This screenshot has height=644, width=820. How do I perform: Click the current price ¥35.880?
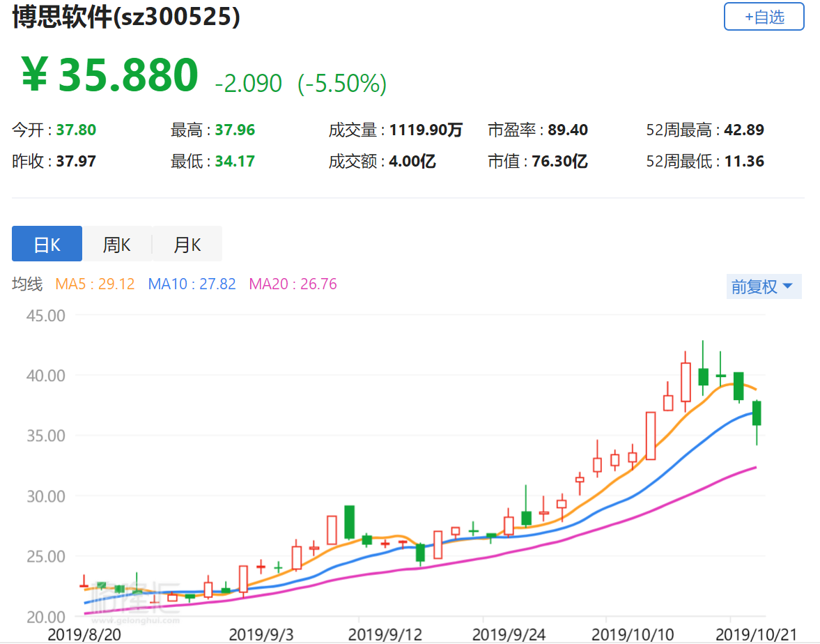(110, 75)
